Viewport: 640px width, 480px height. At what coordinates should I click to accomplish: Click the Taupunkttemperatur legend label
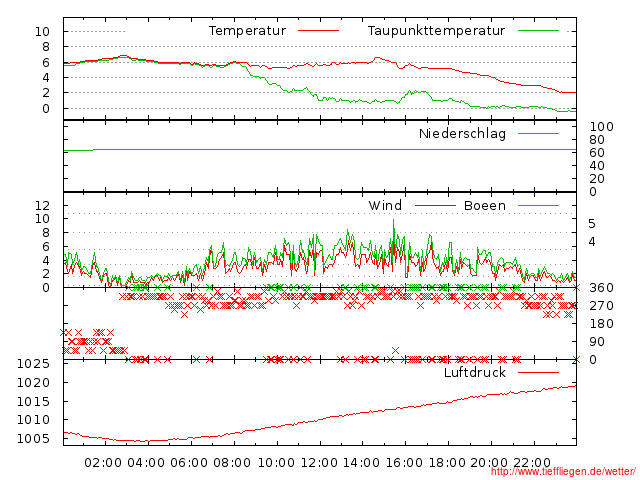[436, 31]
